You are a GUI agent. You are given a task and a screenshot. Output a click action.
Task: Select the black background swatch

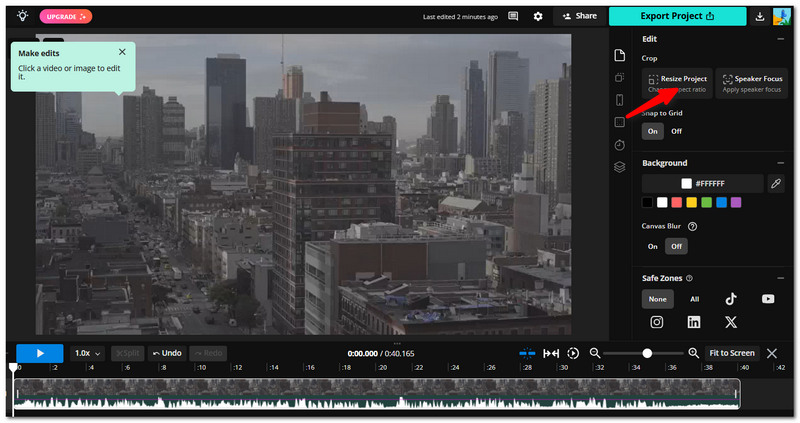647,203
